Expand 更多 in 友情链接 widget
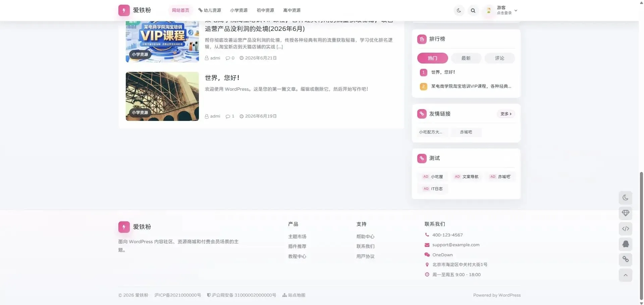This screenshot has height=305, width=644. [x=506, y=114]
